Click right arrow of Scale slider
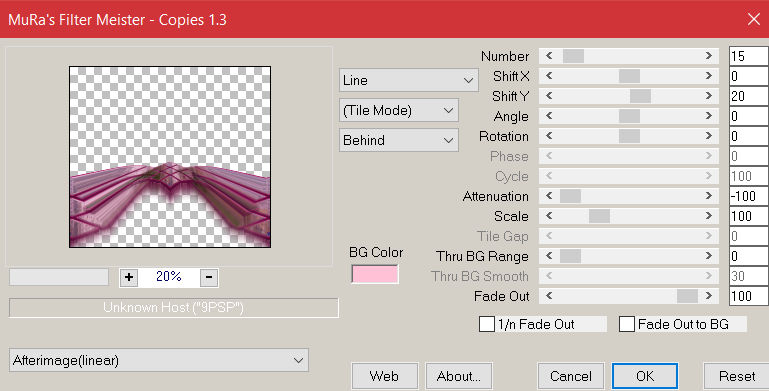The image size is (769, 391). 709,216
